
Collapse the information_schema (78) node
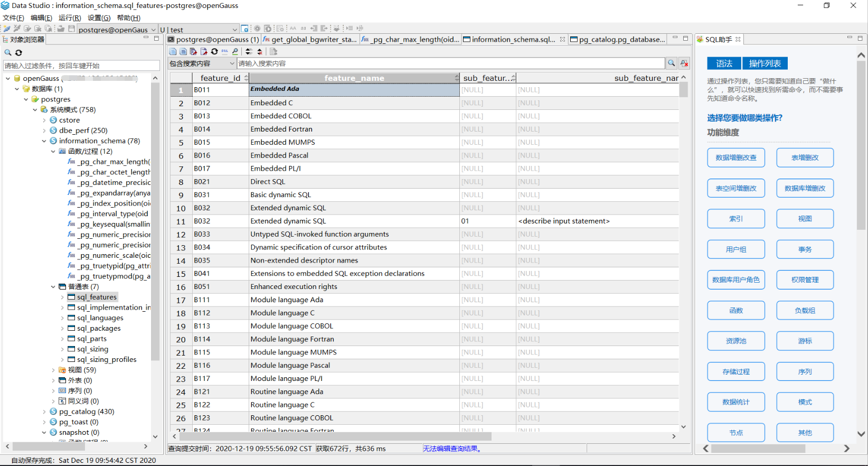pyautogui.click(x=44, y=141)
